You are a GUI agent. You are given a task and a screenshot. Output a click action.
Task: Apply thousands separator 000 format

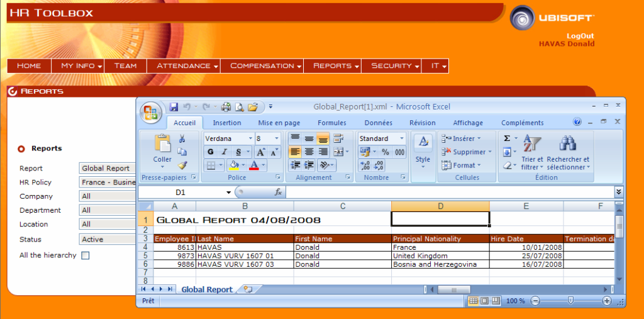tap(399, 152)
